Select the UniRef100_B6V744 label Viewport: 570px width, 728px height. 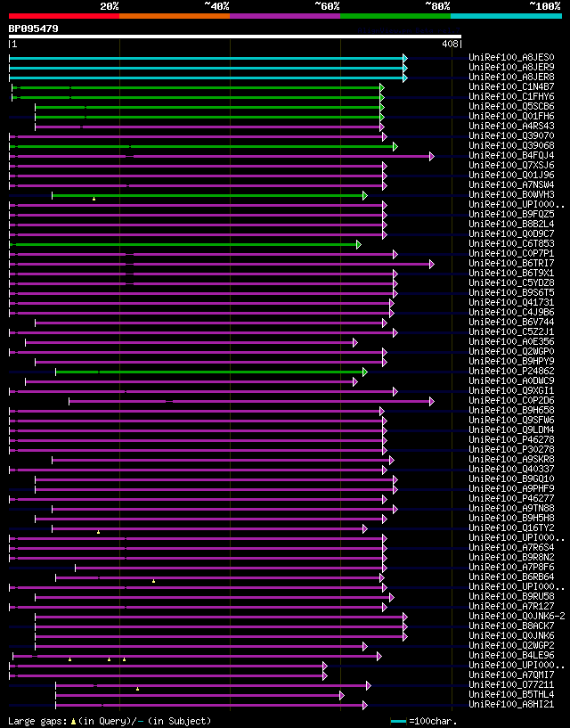[x=511, y=323]
